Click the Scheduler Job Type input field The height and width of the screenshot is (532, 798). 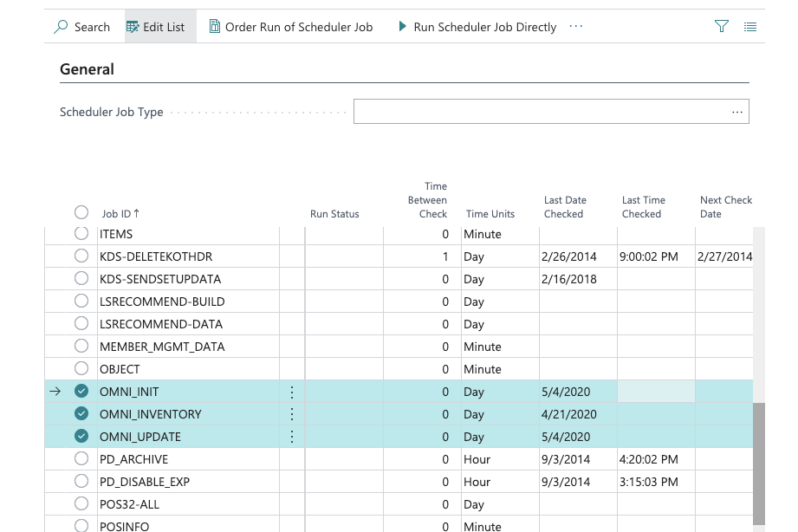pos(537,112)
